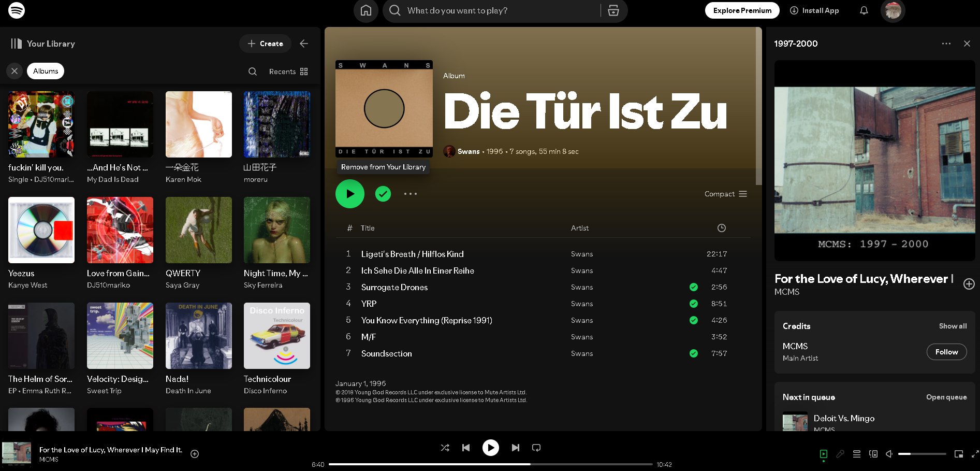
Task: Open more options for Die Tür Ist Zu
Action: click(x=411, y=194)
